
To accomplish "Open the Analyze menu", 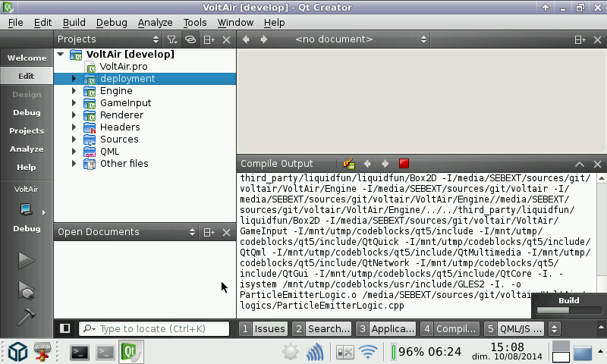I will point(155,23).
